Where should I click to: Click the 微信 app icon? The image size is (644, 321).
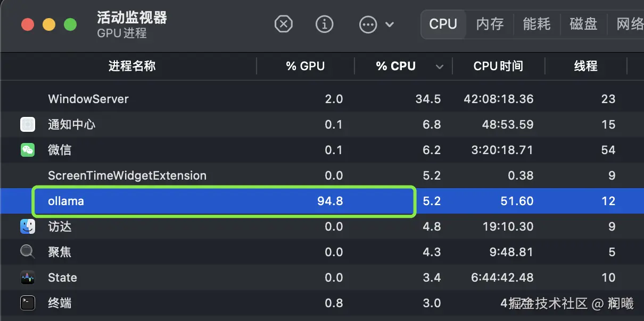coord(28,150)
